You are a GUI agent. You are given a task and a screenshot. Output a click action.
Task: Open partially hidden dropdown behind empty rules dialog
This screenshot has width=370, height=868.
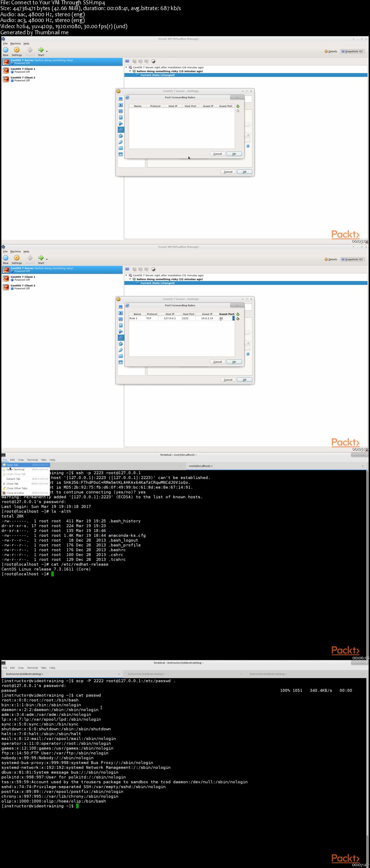pos(248,135)
